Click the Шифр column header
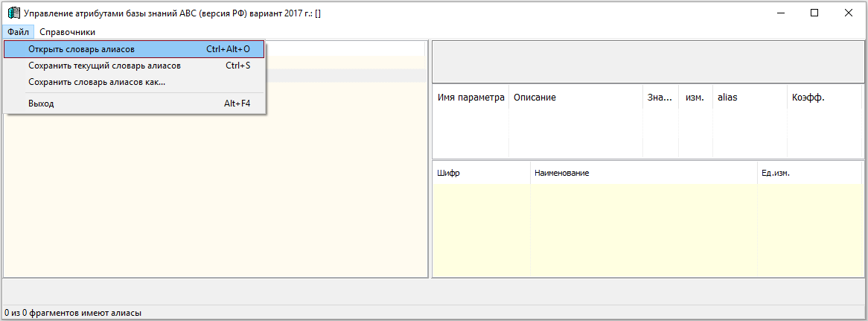This screenshot has width=868, height=321. [481, 174]
